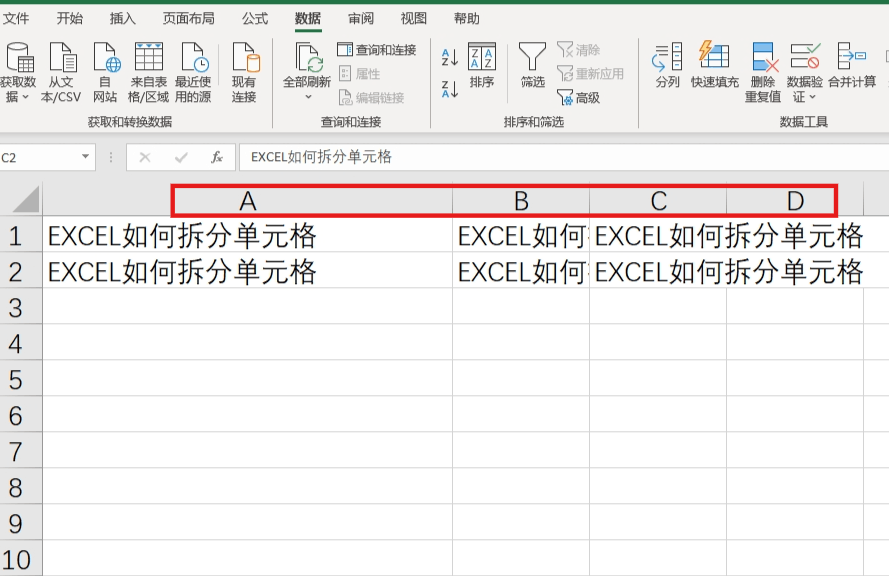Sort descending with Z-to-A icon
The image size is (889, 576).
click(x=450, y=89)
